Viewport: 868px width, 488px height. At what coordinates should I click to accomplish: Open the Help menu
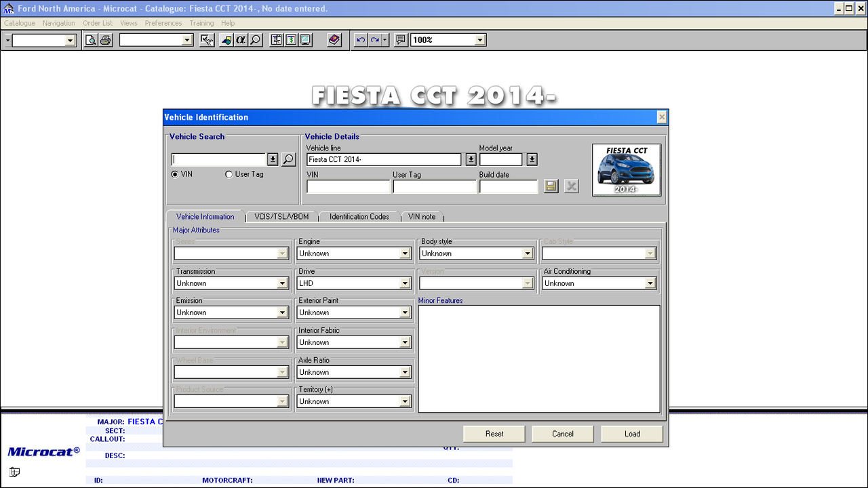point(228,23)
